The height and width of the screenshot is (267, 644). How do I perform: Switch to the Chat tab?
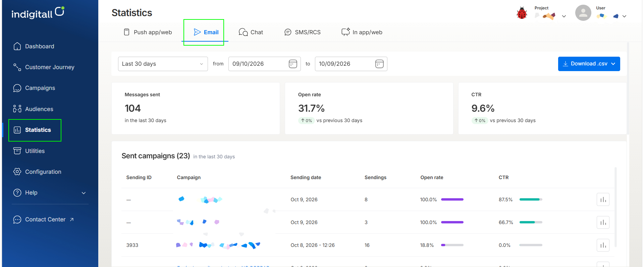click(251, 32)
